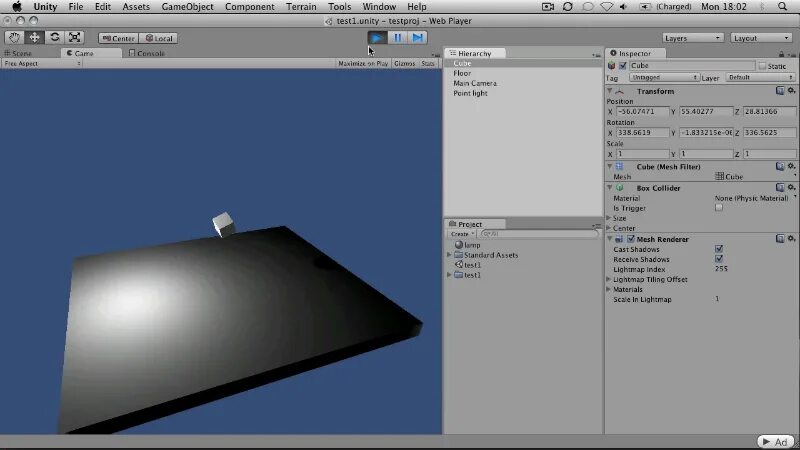The height and width of the screenshot is (450, 800).
Task: Open Transform gear settings
Action: 791,91
